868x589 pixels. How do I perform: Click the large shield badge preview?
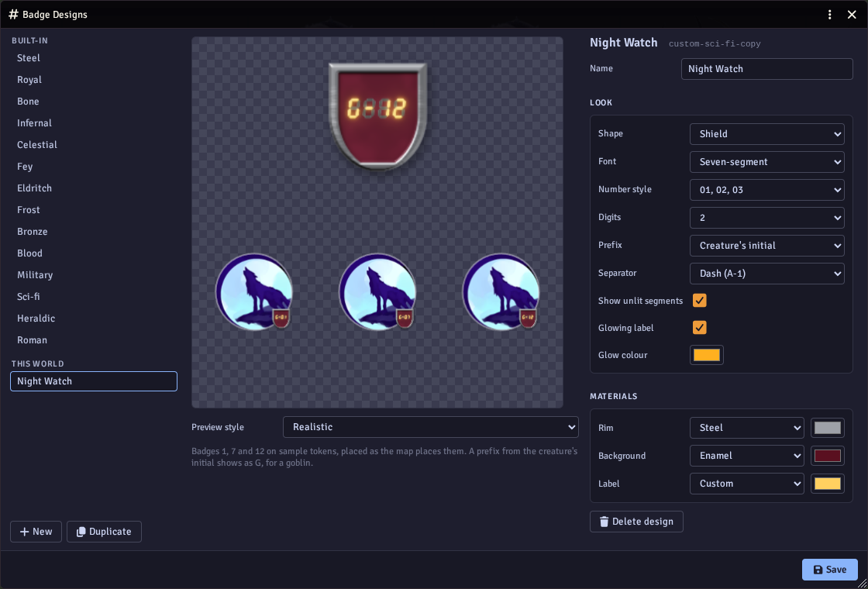coord(377,115)
